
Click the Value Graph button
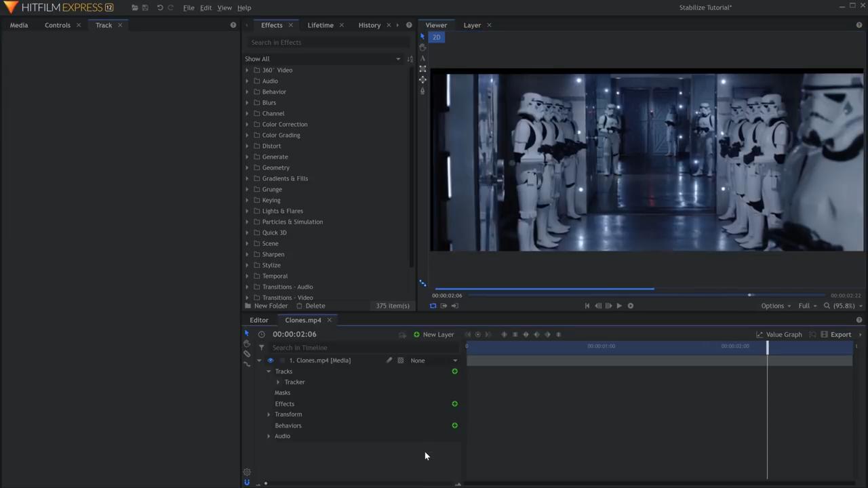(779, 334)
